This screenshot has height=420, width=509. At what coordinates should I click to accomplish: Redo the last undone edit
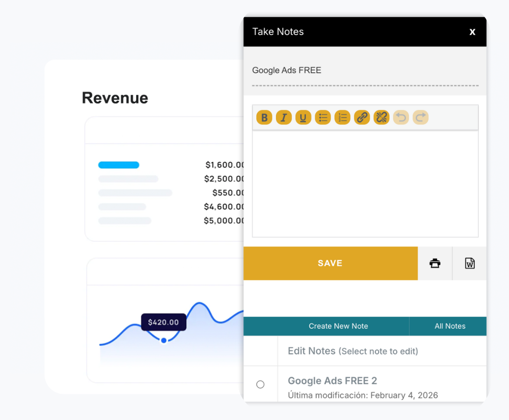421,117
